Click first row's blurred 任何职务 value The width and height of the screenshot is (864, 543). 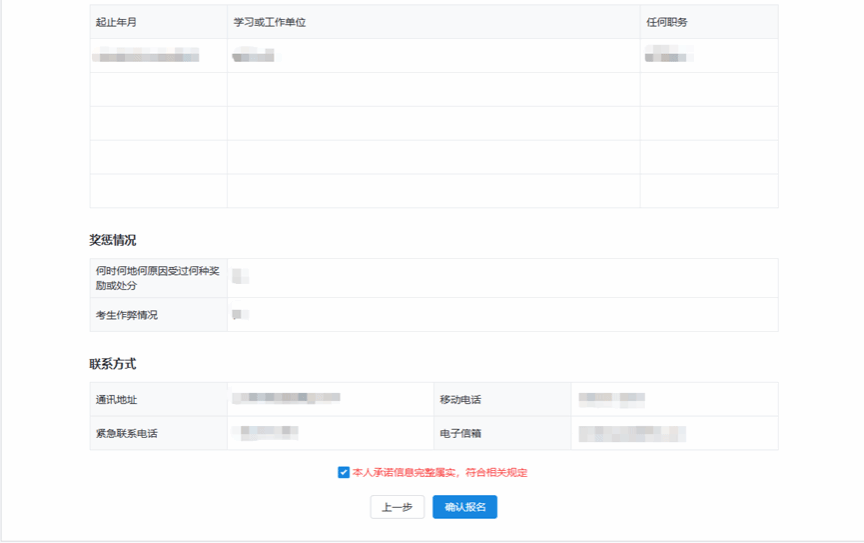point(668,55)
